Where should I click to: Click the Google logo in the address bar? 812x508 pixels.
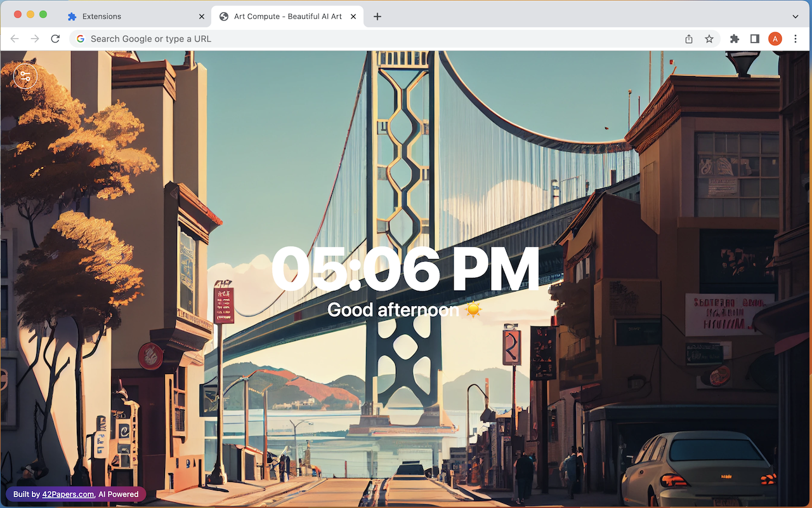click(x=81, y=39)
